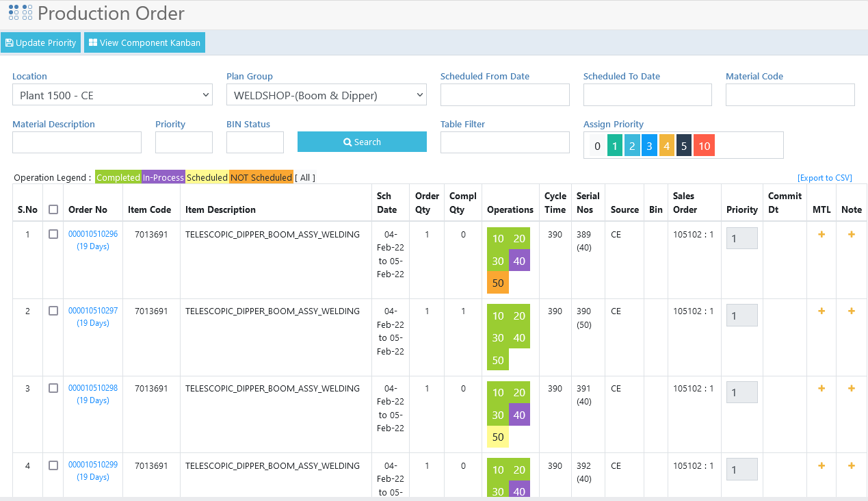Screen dimensions: 868x501
Task: Add MTL for order 000010510297
Action: coord(821,311)
